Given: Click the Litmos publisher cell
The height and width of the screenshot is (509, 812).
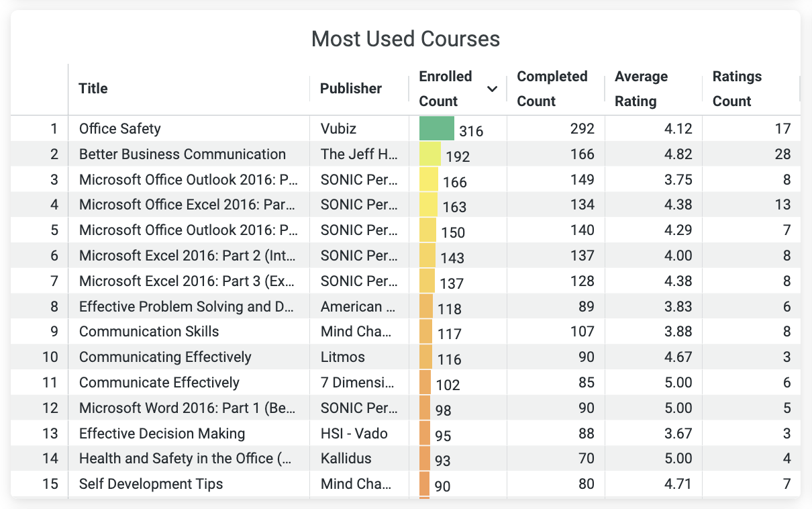Looking at the screenshot, I should pyautogui.click(x=342, y=357).
